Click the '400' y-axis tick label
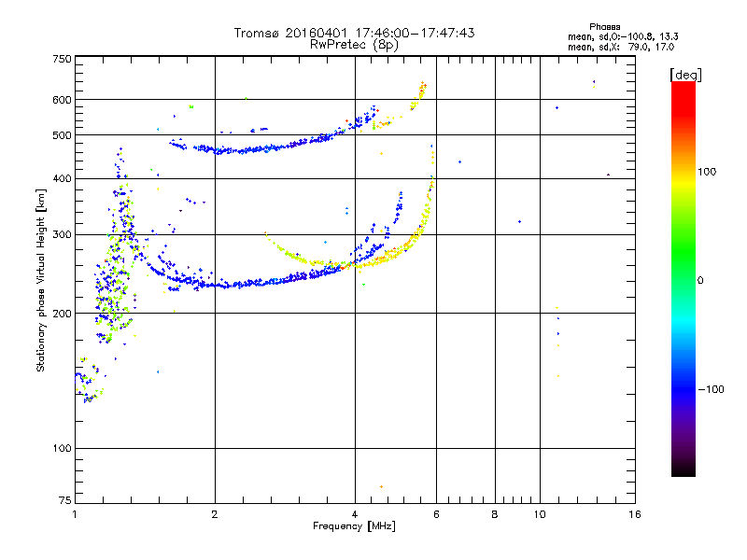The height and width of the screenshot is (560, 747). [62, 178]
